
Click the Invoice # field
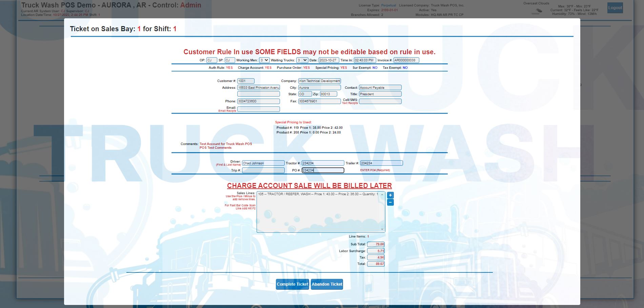pyautogui.click(x=406, y=60)
